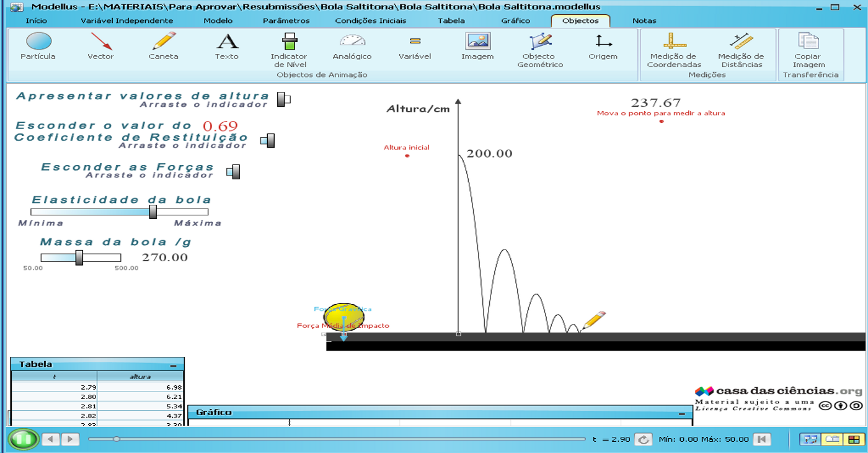Viewport: 868px width, 453px height.
Task: Click 'Mova o ponto para medir a altura'
Action: 661,114
